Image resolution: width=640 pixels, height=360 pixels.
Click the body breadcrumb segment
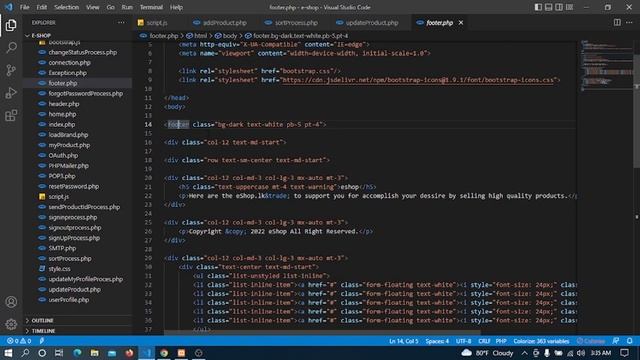226,36
